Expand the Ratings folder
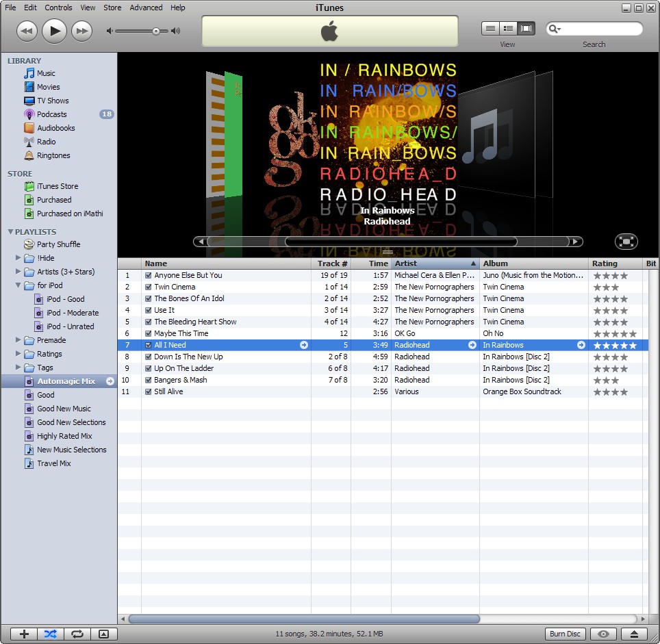This screenshot has height=644, width=660. (18, 353)
